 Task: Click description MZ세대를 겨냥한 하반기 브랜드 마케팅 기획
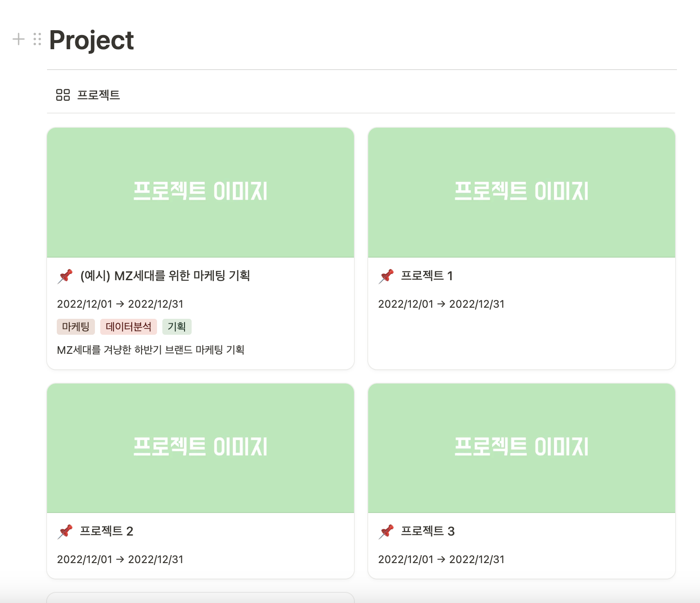(x=151, y=350)
